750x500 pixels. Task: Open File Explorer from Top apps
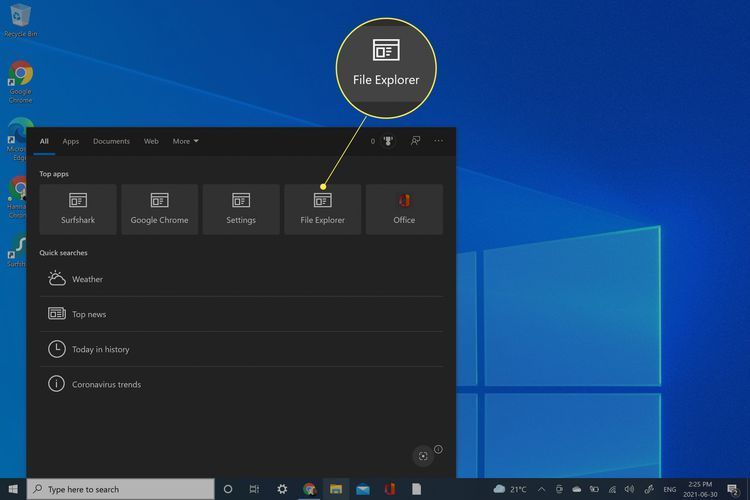(x=322, y=209)
